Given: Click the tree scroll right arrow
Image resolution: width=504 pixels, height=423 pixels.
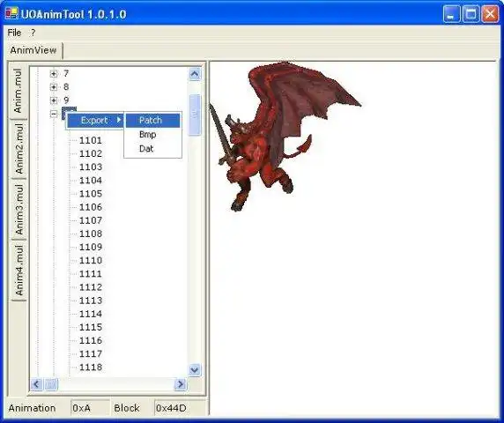Looking at the screenshot, I should 181,384.
